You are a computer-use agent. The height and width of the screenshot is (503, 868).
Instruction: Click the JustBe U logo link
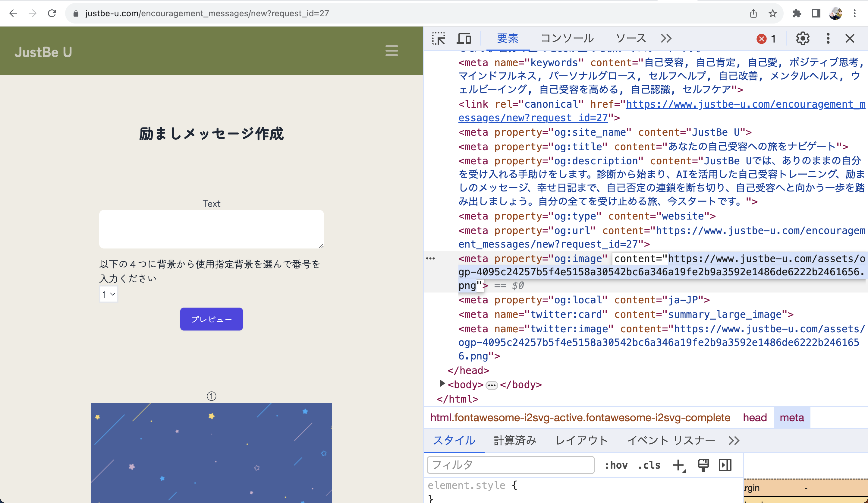43,52
